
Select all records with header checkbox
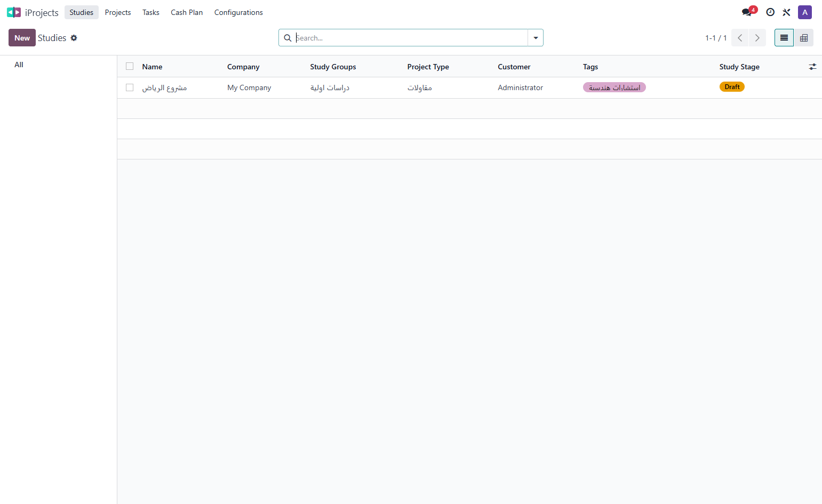click(130, 66)
